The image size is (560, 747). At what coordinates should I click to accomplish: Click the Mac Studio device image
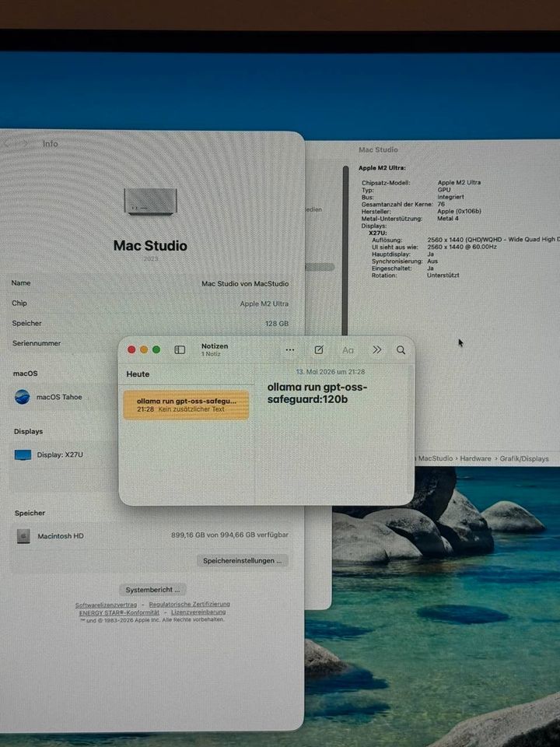[150, 201]
